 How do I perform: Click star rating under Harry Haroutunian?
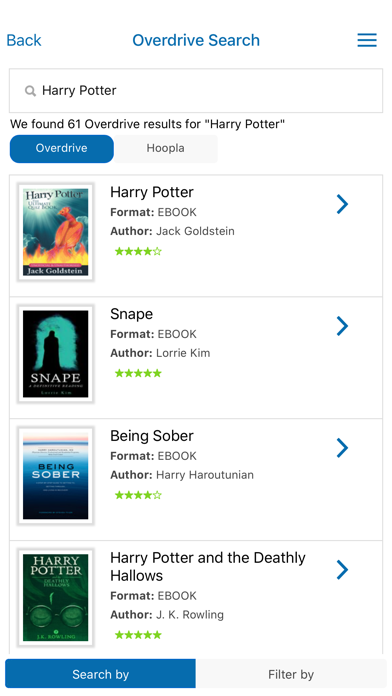click(138, 495)
